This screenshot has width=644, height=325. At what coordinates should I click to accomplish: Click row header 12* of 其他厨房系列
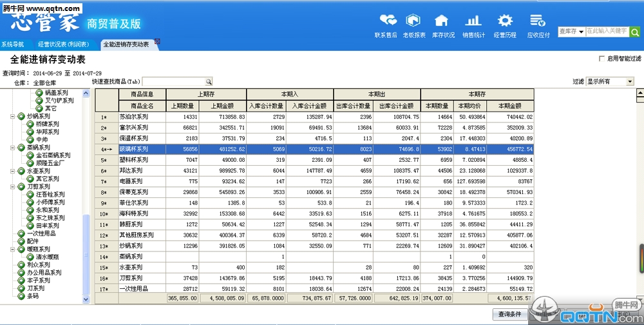[107, 235]
